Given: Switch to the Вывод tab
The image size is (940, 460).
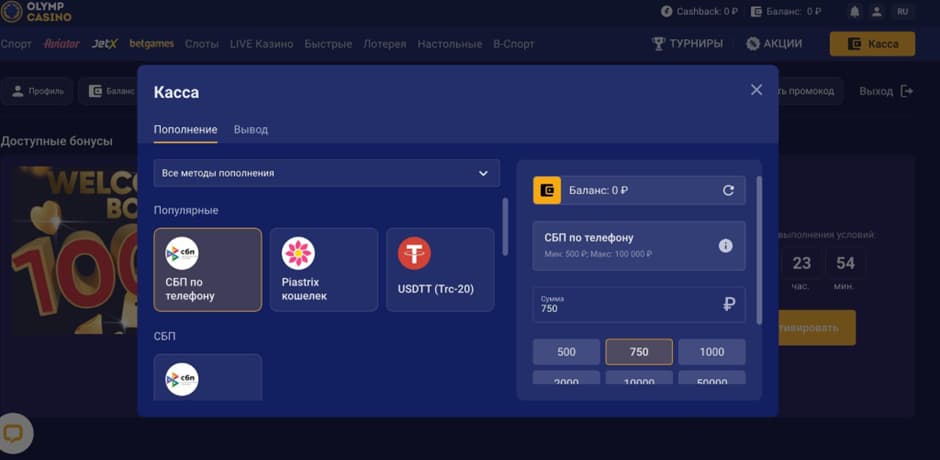Looking at the screenshot, I should click(x=250, y=130).
